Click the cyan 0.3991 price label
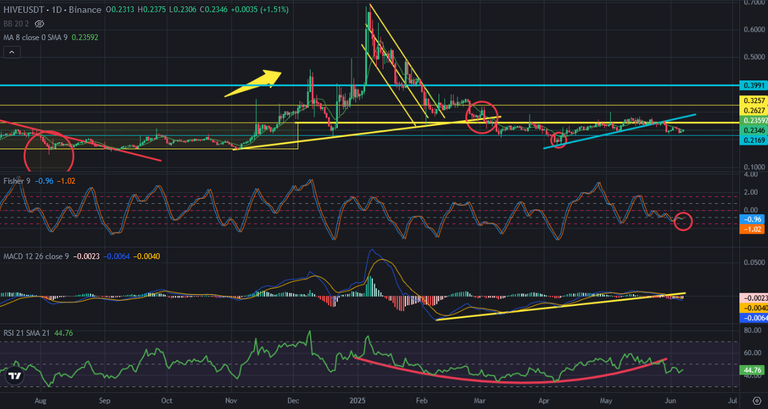Screen dimensions: 768x409 coord(752,85)
